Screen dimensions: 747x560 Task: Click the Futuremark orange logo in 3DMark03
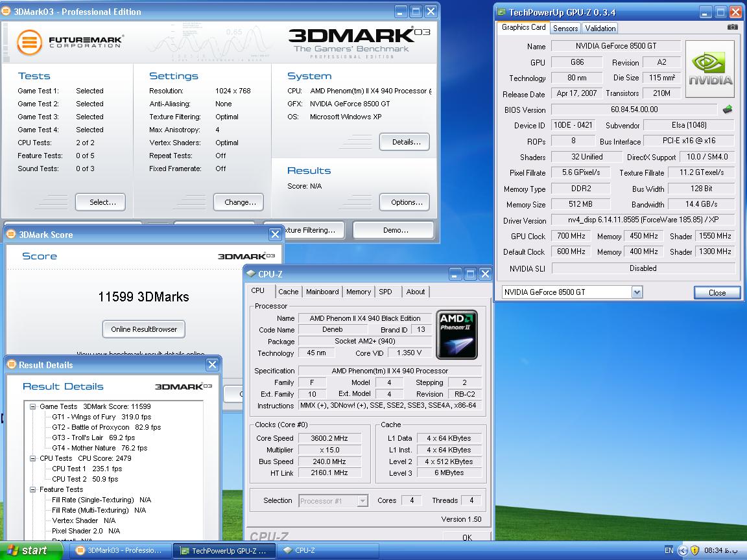[29, 42]
